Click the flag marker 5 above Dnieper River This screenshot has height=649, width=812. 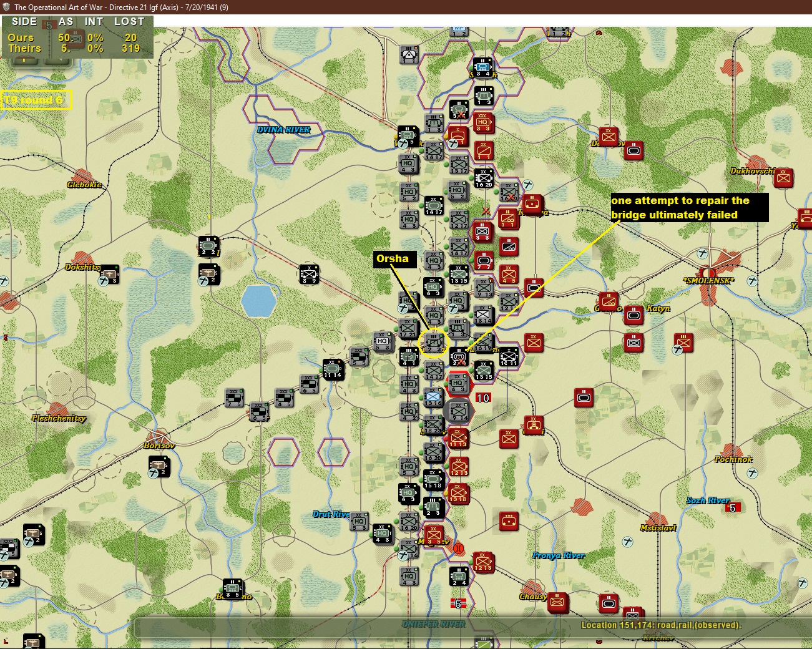[458, 603]
